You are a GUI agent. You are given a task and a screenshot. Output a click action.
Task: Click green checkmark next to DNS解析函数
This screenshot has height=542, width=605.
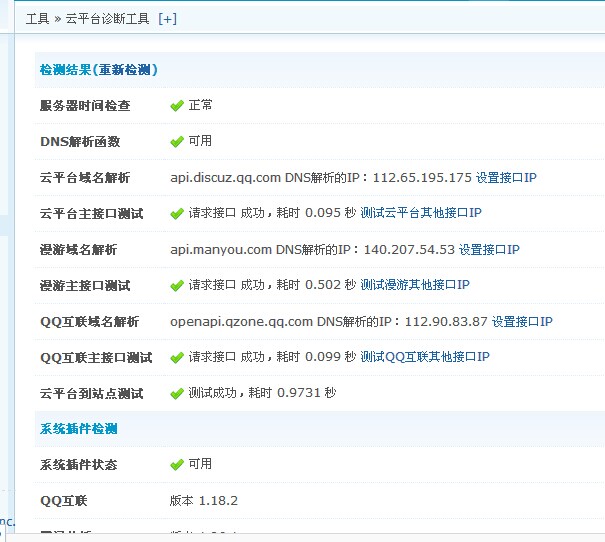[x=177, y=141]
